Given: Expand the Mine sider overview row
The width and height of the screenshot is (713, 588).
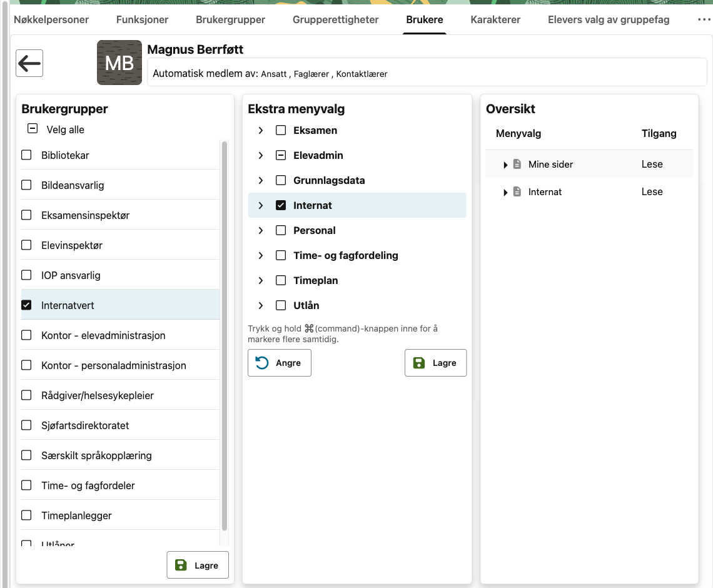Looking at the screenshot, I should 505,165.
